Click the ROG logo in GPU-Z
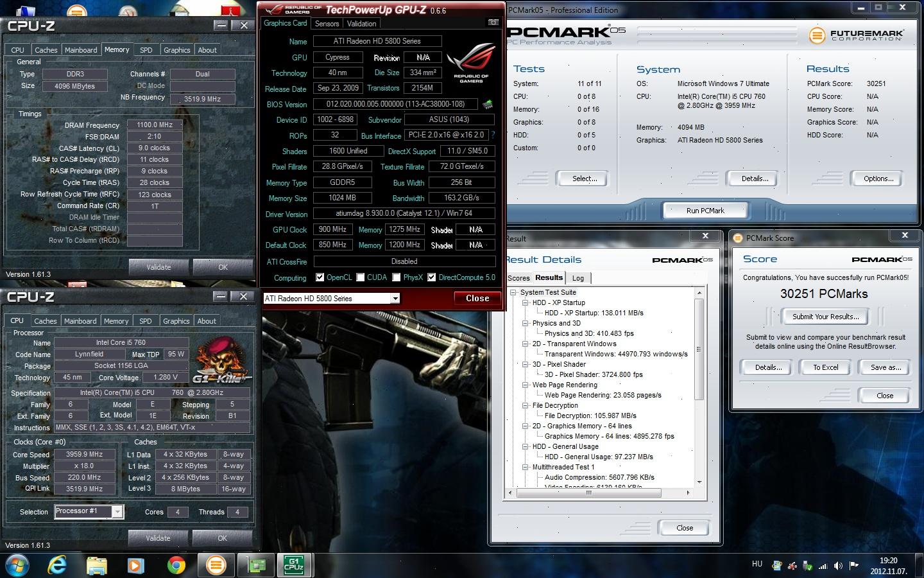This screenshot has height=578, width=924. 472,62
